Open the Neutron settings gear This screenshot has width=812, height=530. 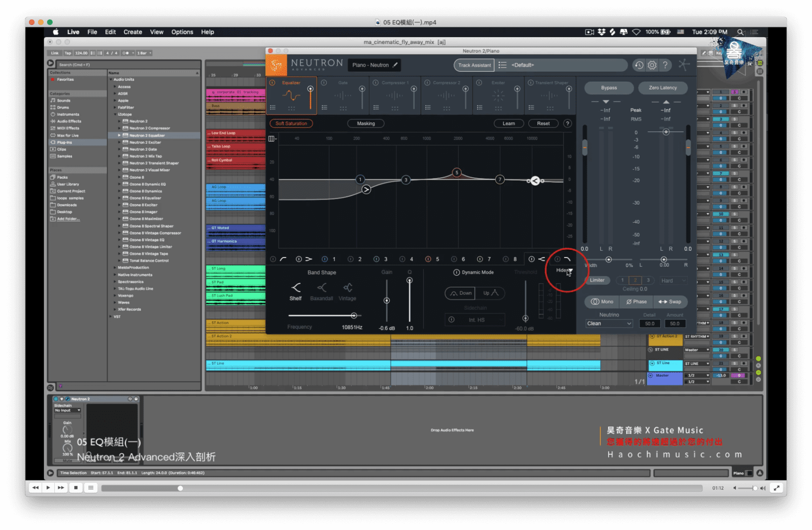[652, 65]
